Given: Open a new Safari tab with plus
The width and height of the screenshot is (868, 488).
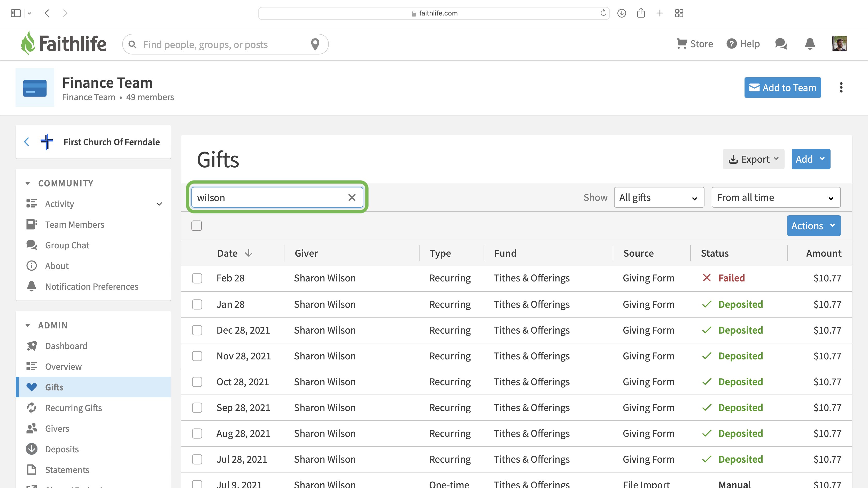Looking at the screenshot, I should [x=660, y=13].
